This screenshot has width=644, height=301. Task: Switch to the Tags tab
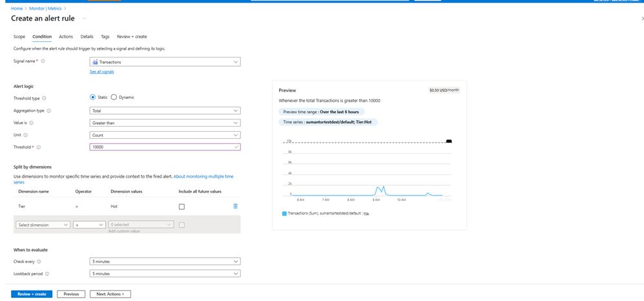(x=105, y=37)
